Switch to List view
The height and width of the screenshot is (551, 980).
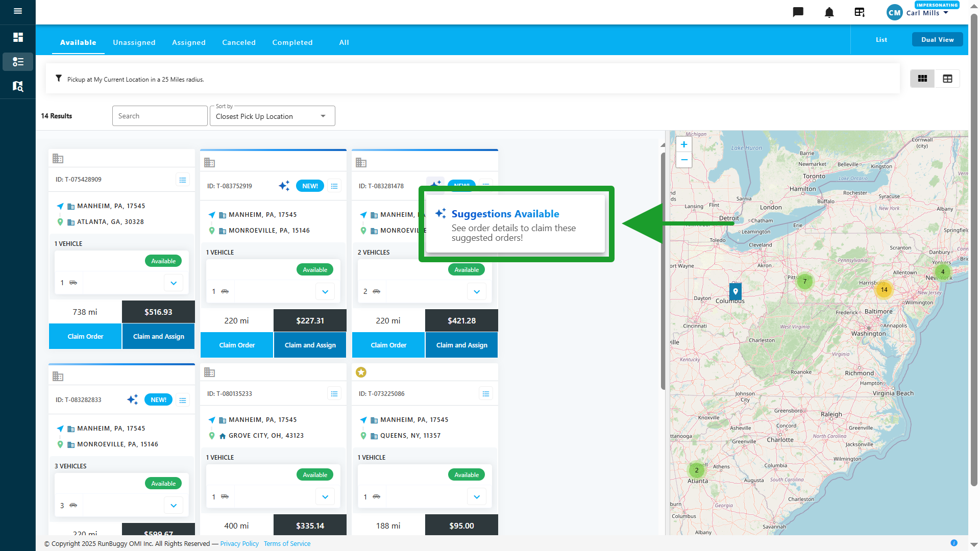(x=881, y=39)
